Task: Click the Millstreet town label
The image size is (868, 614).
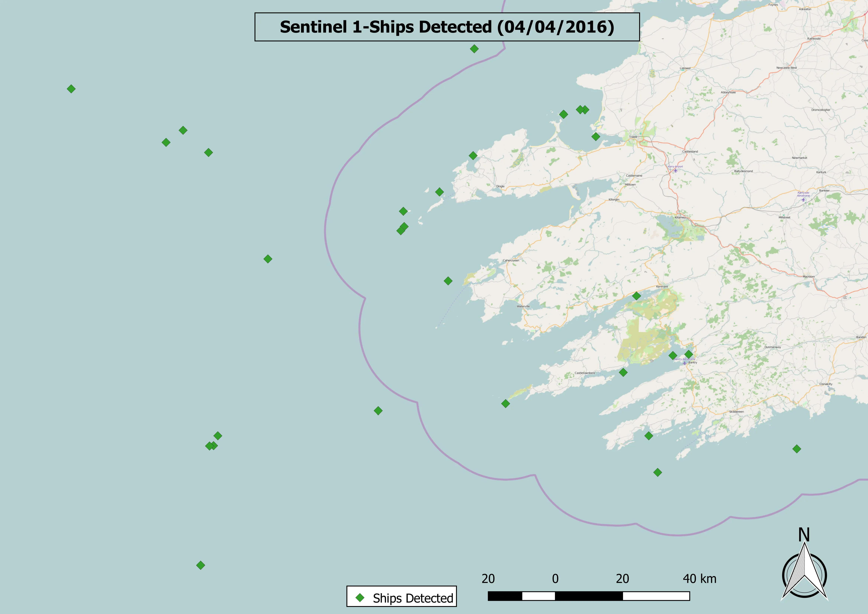Action: click(x=784, y=218)
